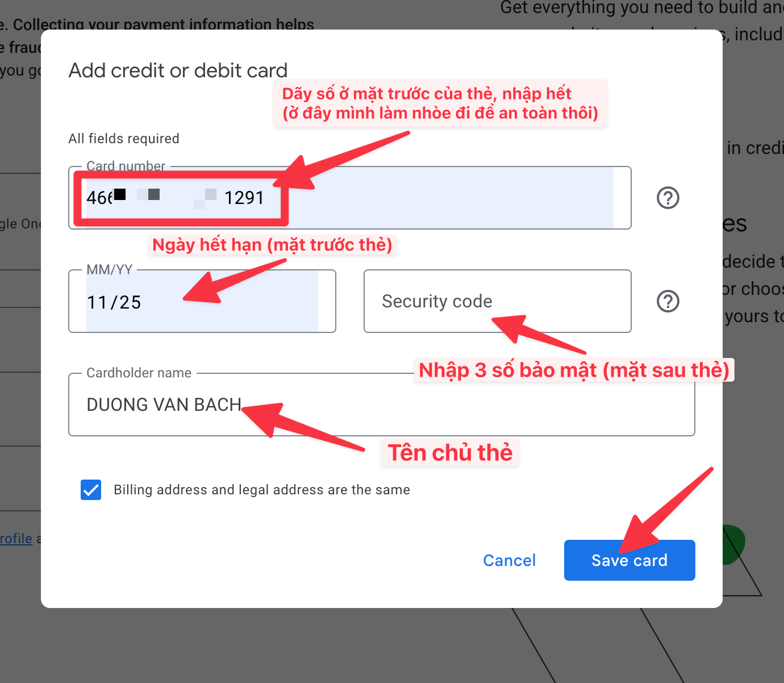Click the 'Nhập 3 số bảo mật' annotation

(574, 370)
